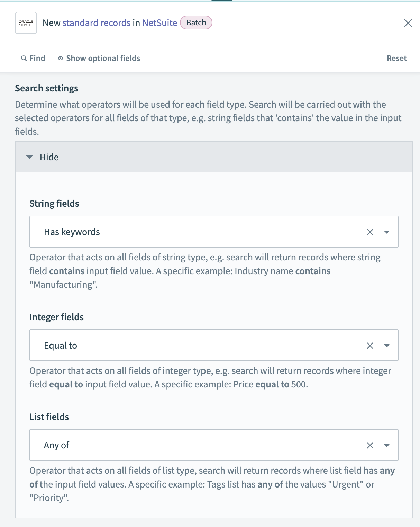Select Show optional fields
Viewport: 420px width, 527px height.
[103, 58]
